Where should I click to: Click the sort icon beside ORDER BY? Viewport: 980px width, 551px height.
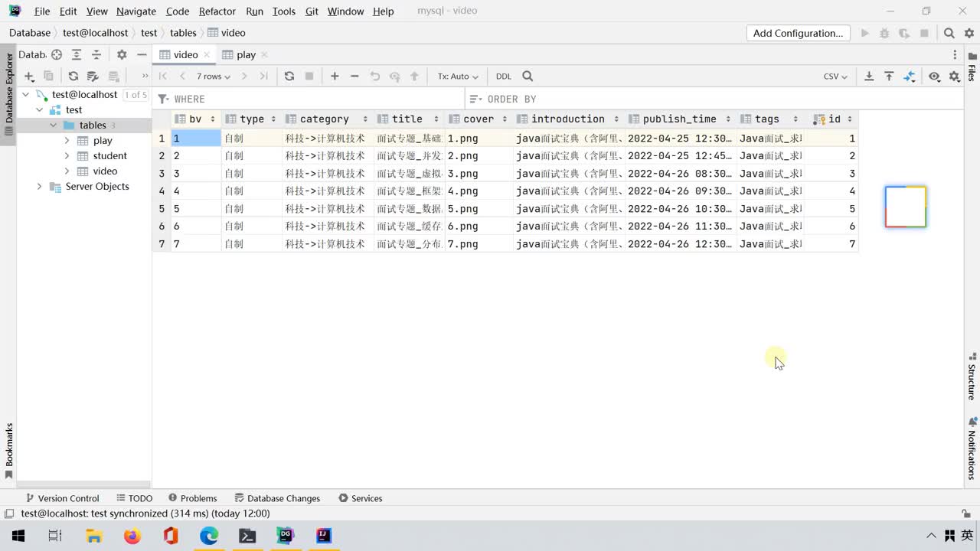tap(475, 99)
